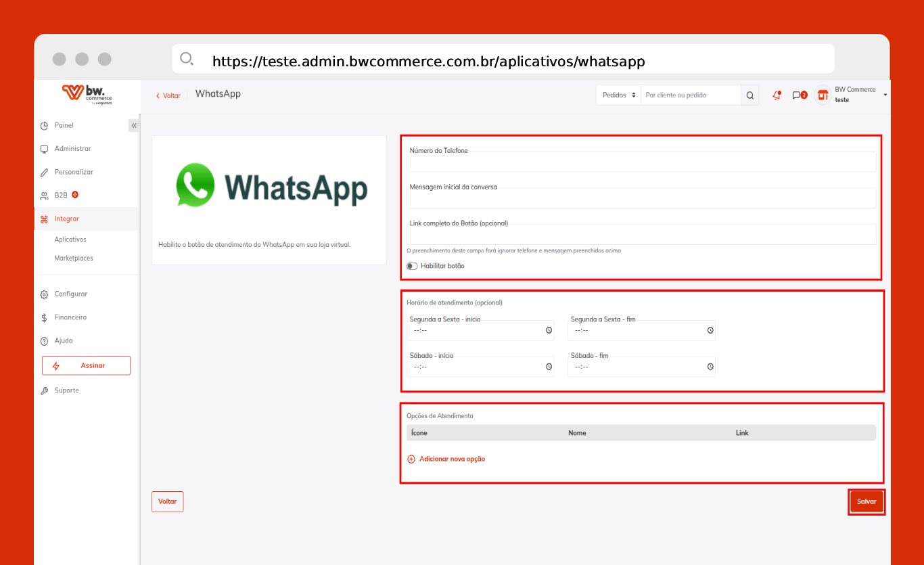Go to Marketplaces in the sidebar
924x565 pixels.
pos(74,258)
